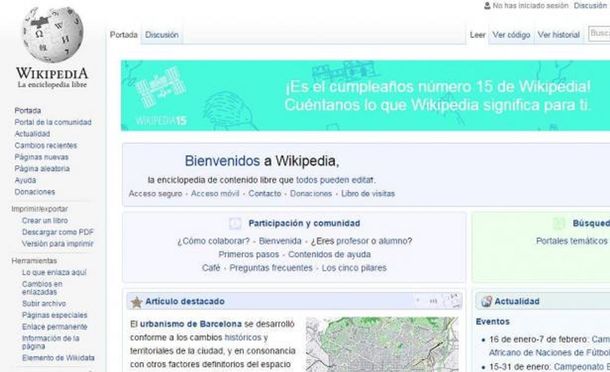View Cambios recientes
Screen dimensions: 610x372
click(x=46, y=146)
